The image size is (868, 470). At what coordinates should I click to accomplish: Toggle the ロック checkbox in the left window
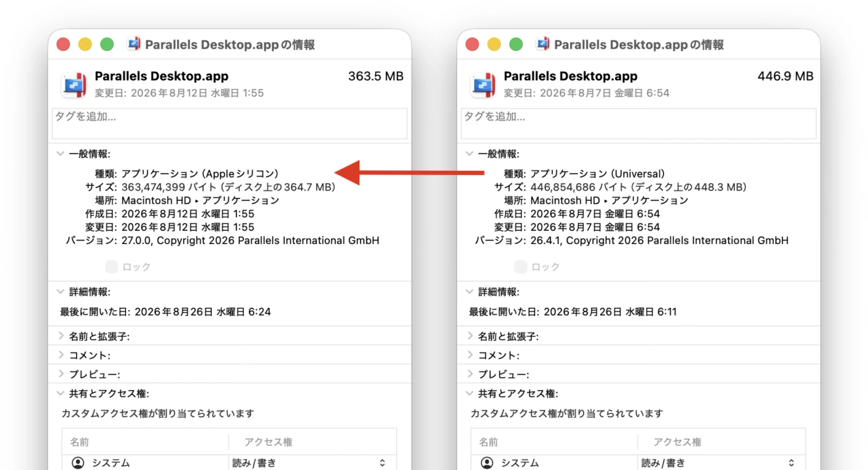point(111,267)
